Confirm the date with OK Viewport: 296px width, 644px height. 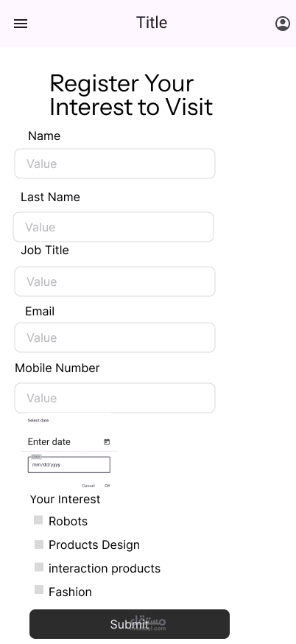tap(108, 486)
